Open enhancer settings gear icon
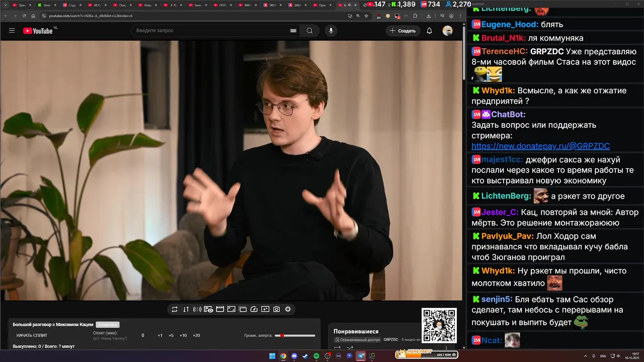This screenshot has height=362, width=644. pyautogui.click(x=288, y=309)
